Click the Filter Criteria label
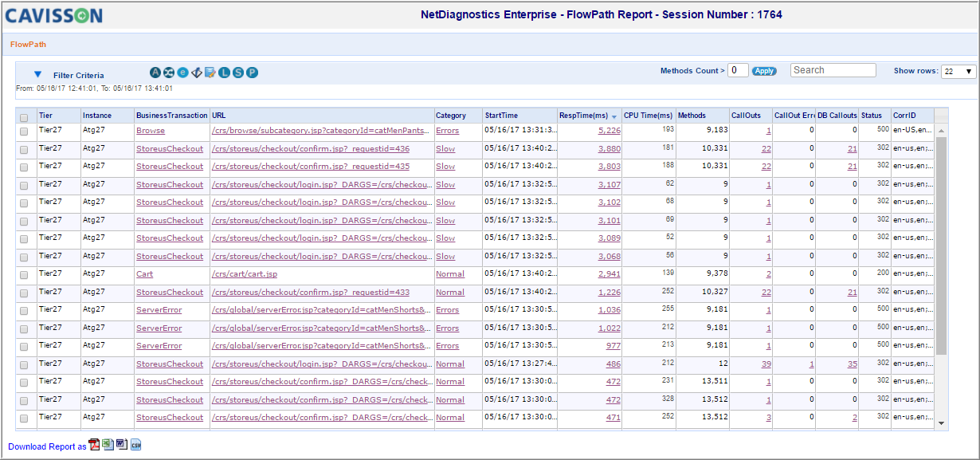Viewport: 980px width, 460px height. pyautogui.click(x=79, y=76)
